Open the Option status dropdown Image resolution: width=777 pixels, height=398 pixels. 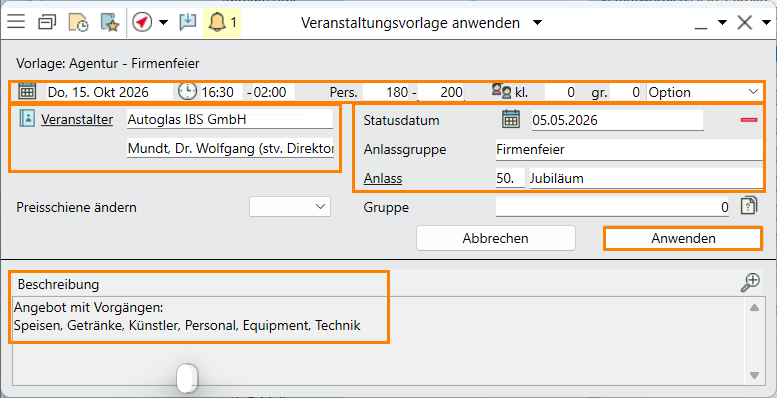click(704, 92)
